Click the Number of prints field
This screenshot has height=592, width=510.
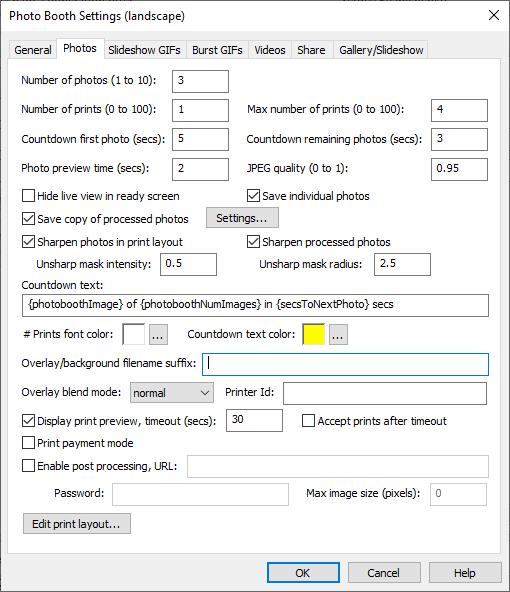200,110
